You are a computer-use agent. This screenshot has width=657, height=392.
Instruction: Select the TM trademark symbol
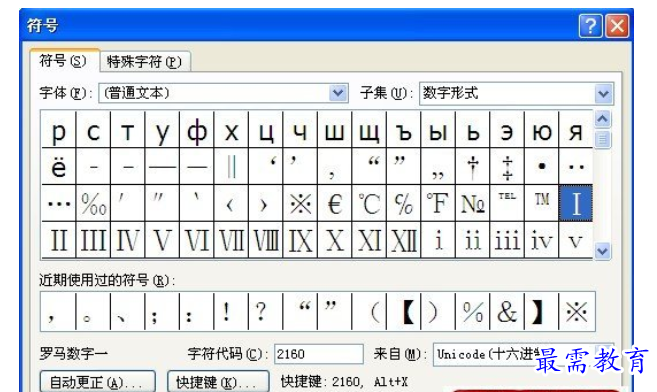tap(542, 204)
